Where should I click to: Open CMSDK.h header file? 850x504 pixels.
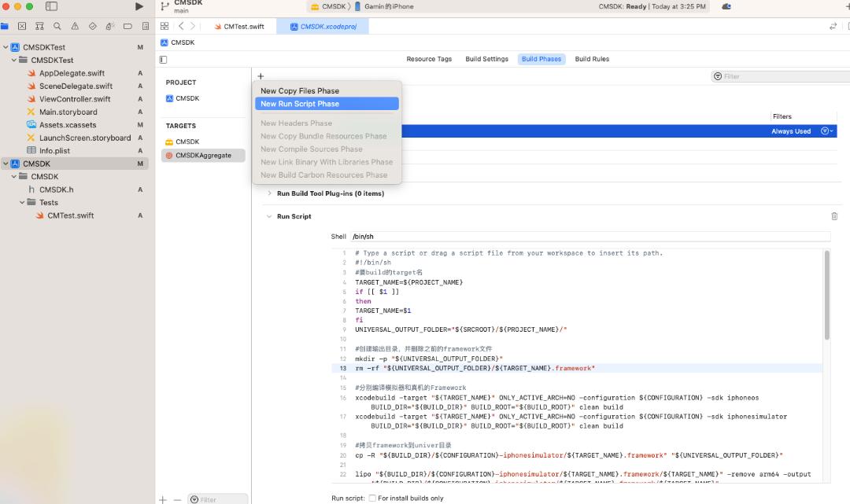(x=57, y=189)
